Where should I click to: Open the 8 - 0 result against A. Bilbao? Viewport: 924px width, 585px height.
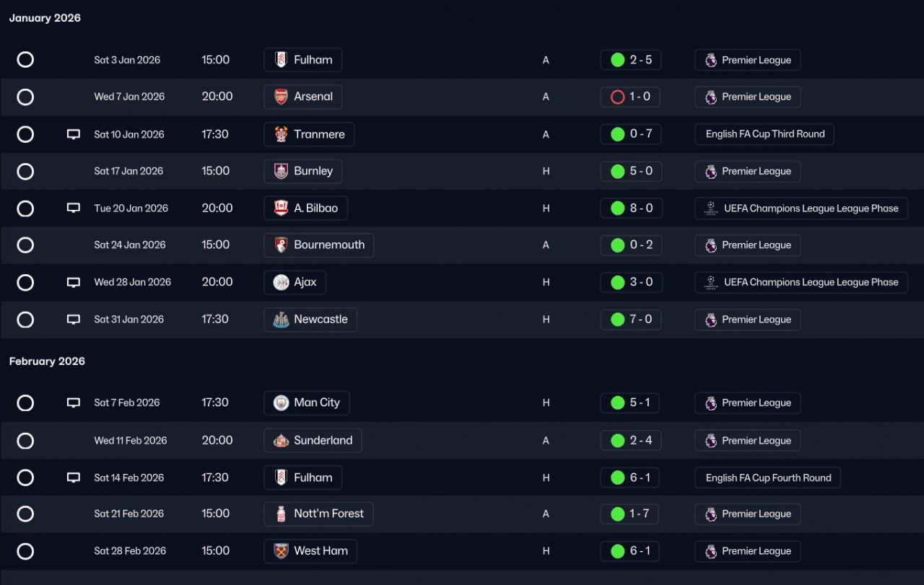coord(631,208)
